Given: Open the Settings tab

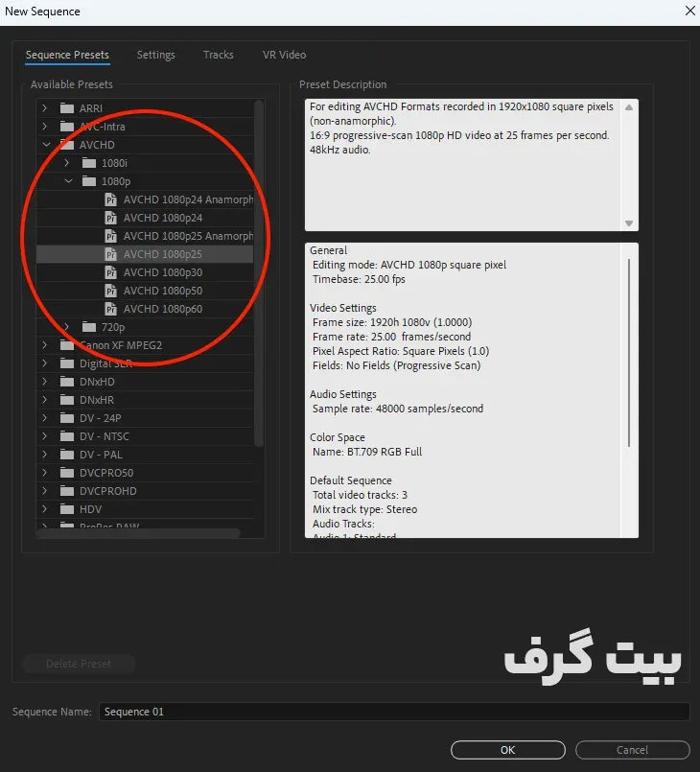Looking at the screenshot, I should [x=156, y=55].
